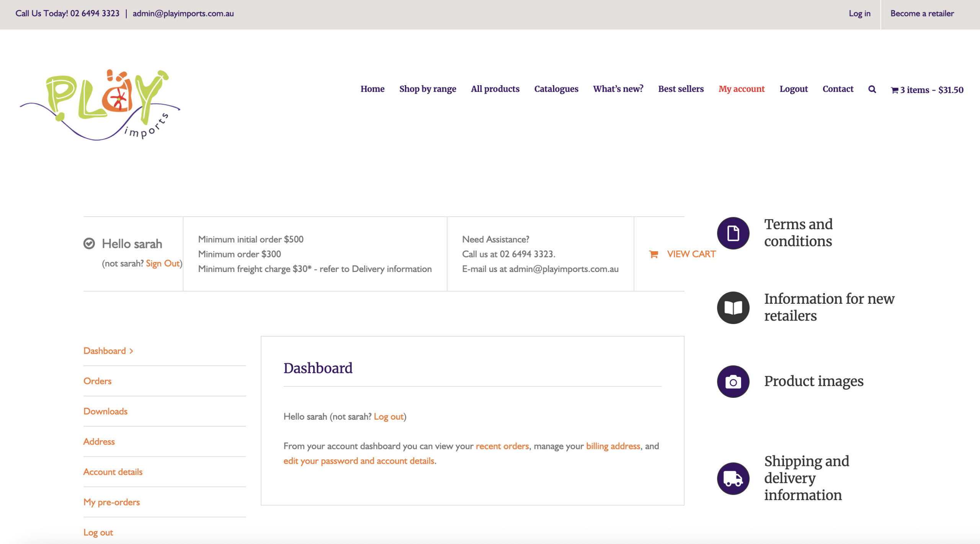Go to the Orders account section

click(97, 381)
